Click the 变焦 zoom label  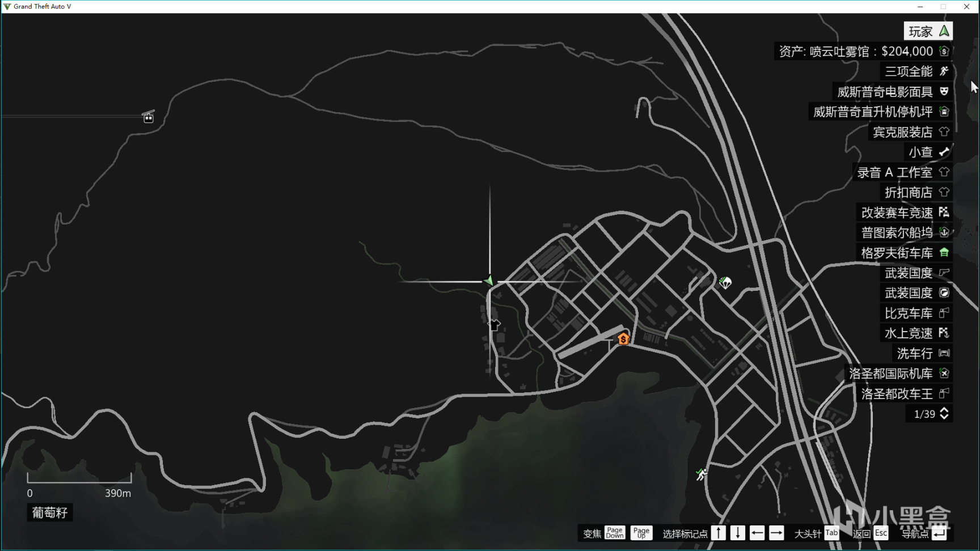(592, 533)
